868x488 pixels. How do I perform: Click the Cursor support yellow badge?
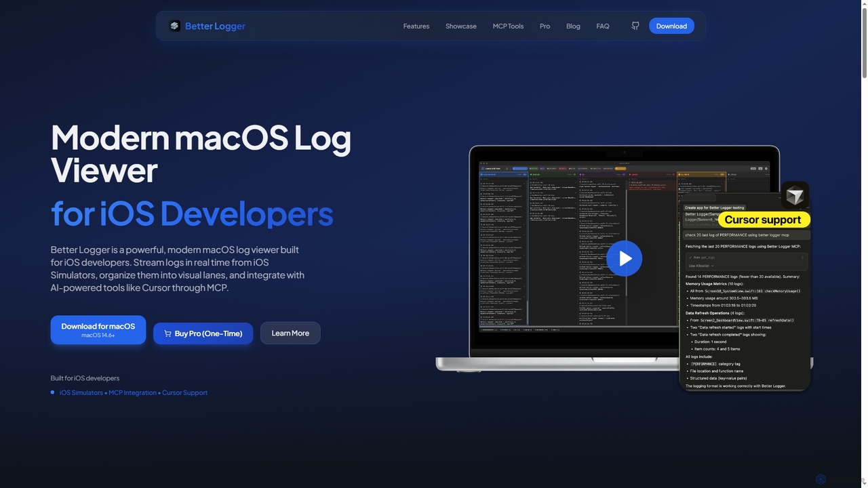tap(763, 220)
